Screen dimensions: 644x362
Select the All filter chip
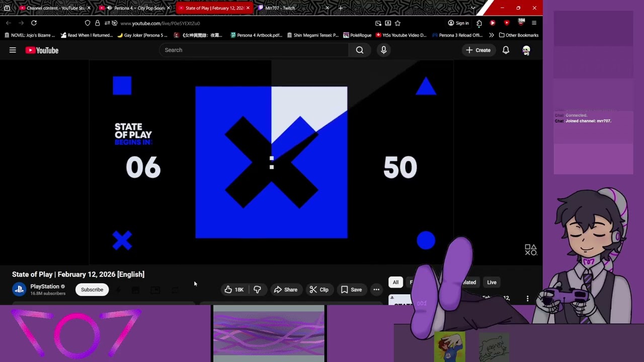395,283
